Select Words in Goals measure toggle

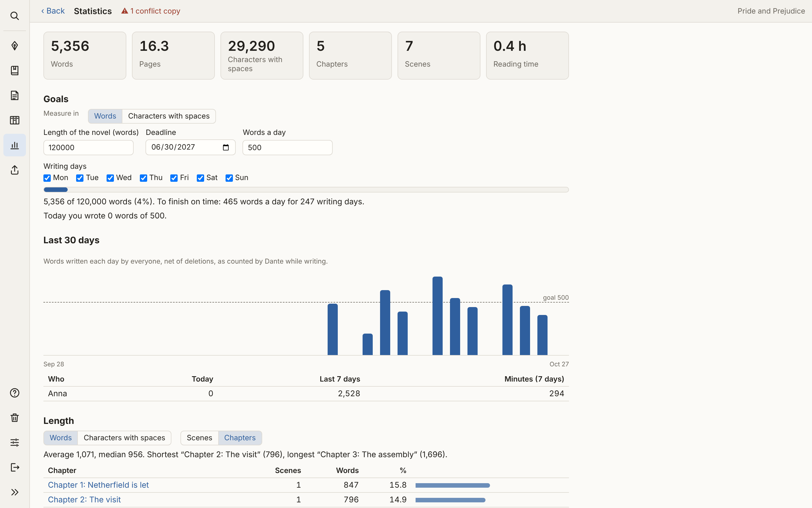click(x=105, y=116)
